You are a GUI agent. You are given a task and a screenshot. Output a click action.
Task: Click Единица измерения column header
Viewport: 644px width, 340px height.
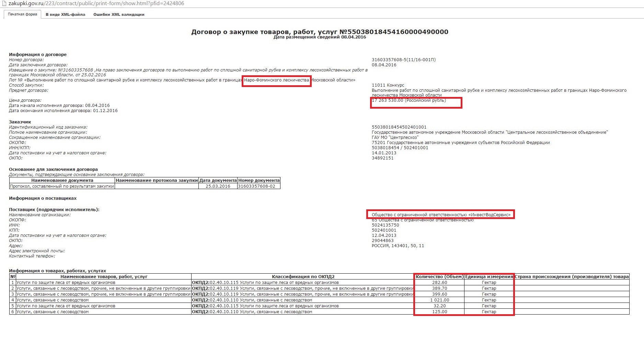click(x=489, y=276)
